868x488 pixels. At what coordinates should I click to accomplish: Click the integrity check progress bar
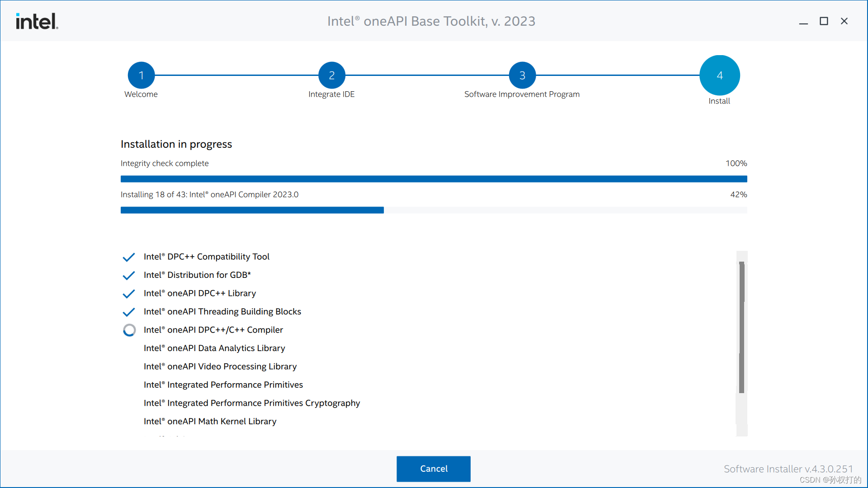click(x=434, y=179)
